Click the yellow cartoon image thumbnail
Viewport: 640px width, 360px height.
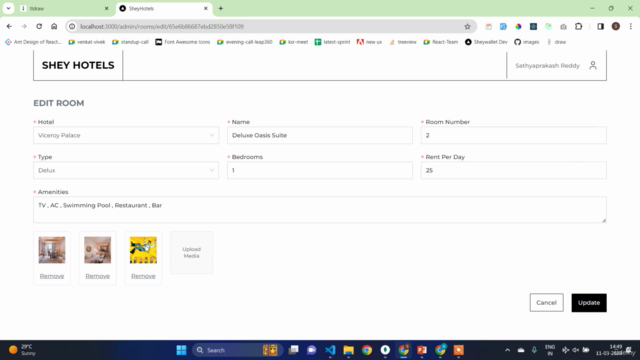click(143, 250)
